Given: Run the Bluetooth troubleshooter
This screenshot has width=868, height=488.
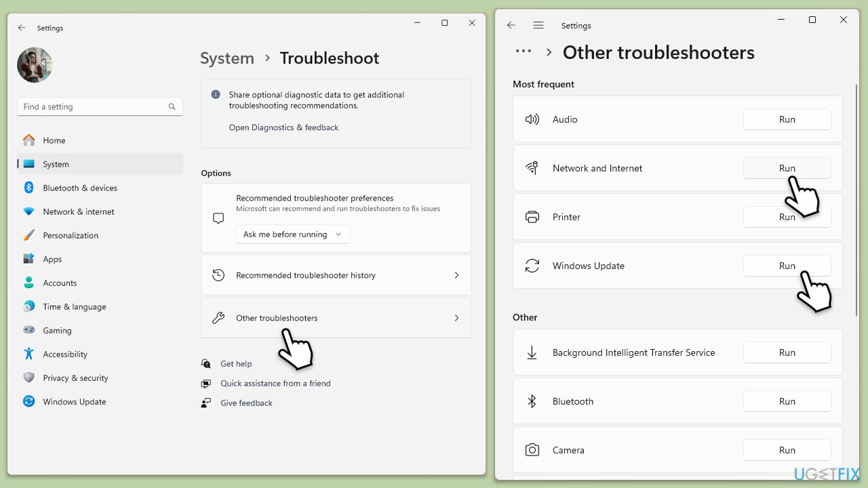Looking at the screenshot, I should tap(787, 401).
